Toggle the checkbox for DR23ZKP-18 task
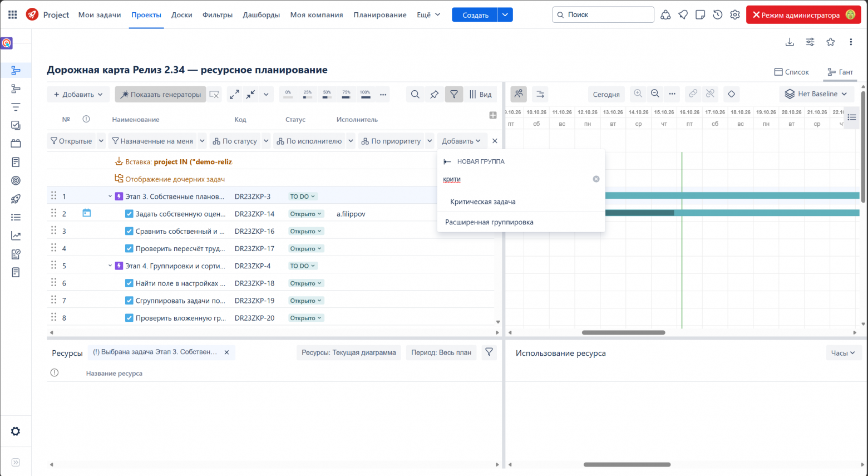The image size is (868, 476). (x=129, y=283)
